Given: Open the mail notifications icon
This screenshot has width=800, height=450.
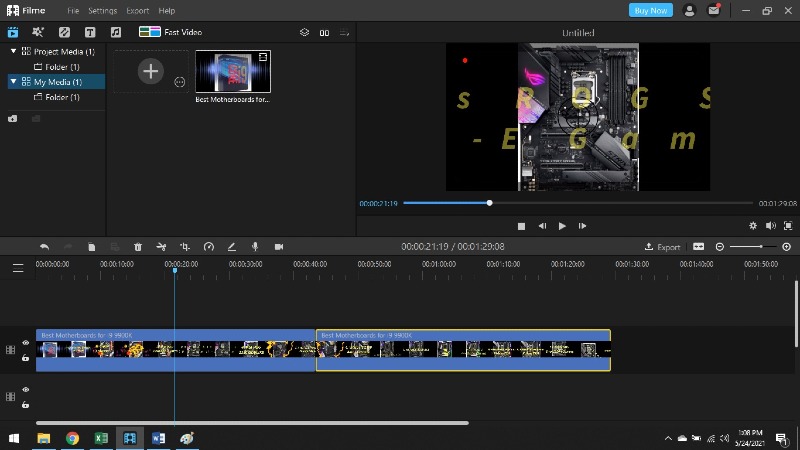Looking at the screenshot, I should click(x=714, y=10).
